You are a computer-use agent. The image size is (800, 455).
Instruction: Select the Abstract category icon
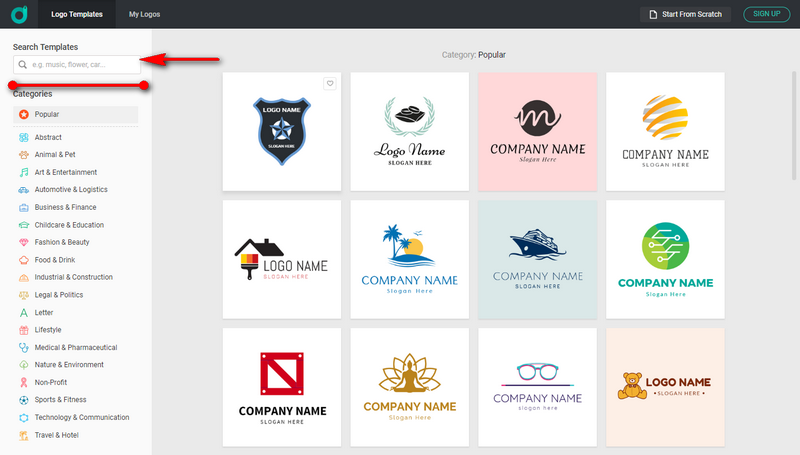click(23, 137)
